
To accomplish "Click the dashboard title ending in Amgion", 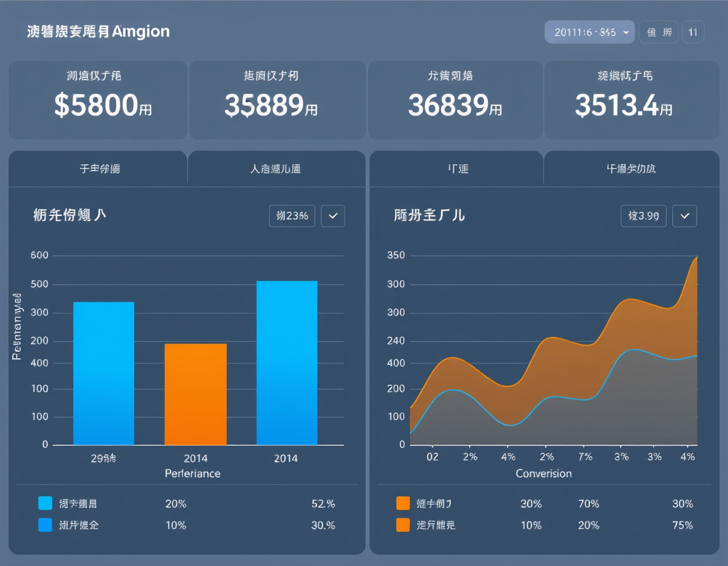I will point(98,32).
